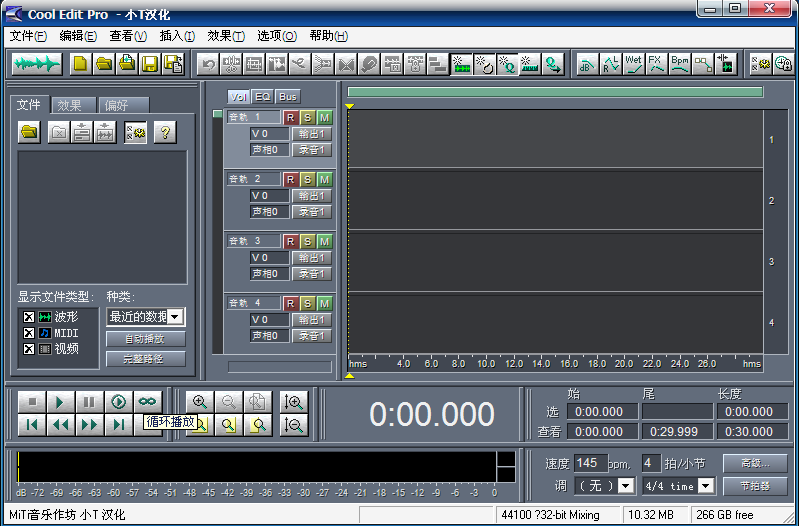Switch to the 偏好 tab in left panel
This screenshot has width=799, height=526.
point(123,105)
